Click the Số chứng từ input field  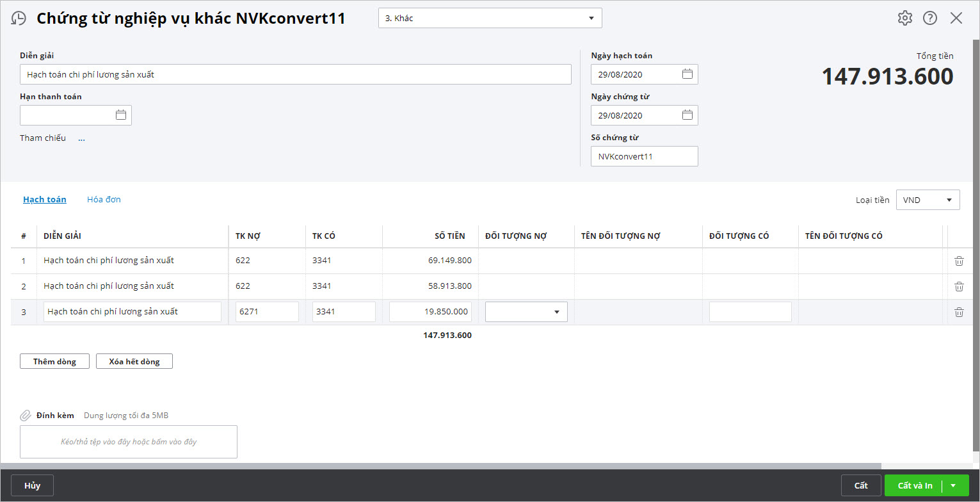click(643, 156)
